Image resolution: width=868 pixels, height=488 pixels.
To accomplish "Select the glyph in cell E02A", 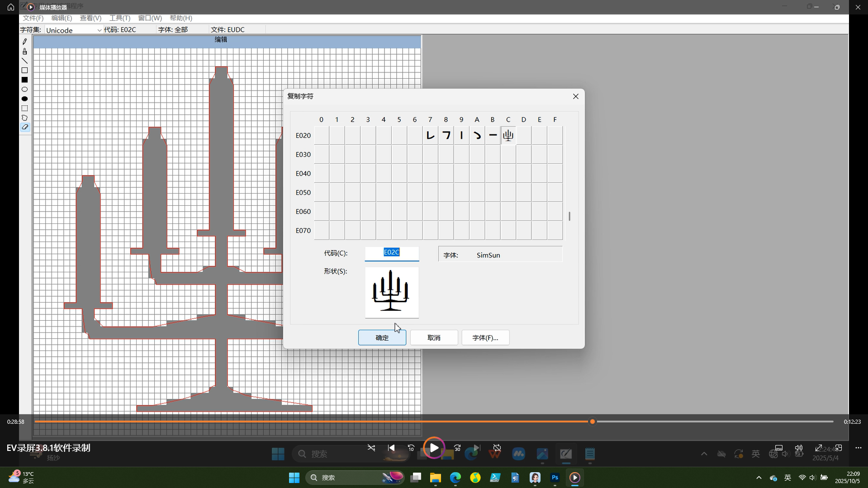I will pos(477,135).
